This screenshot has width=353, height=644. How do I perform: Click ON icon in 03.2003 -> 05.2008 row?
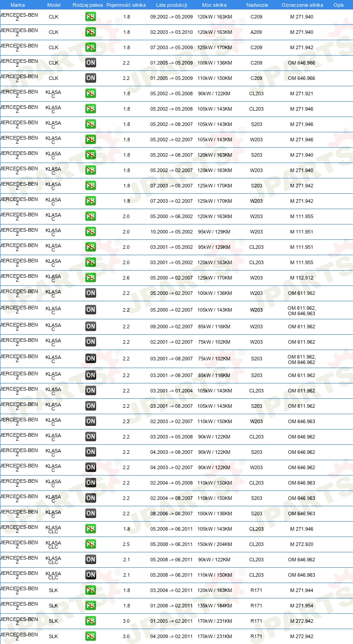coord(91,437)
